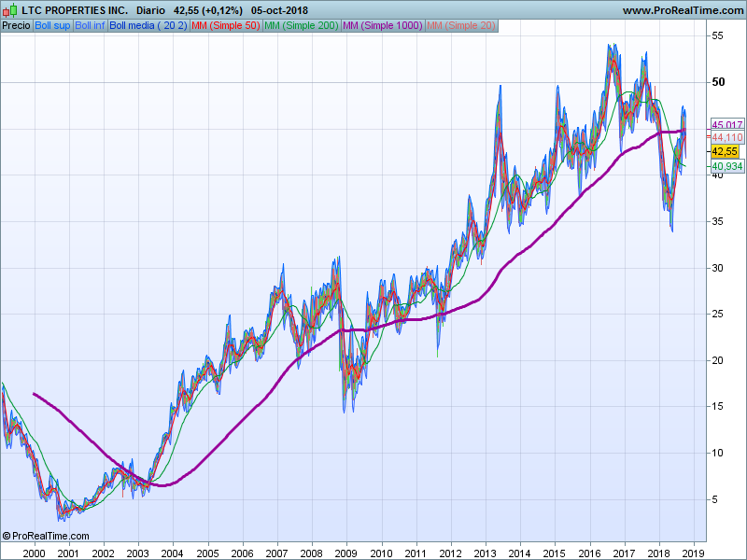The width and height of the screenshot is (747, 560).
Task: Click the 5 price axis label
Action: 714,499
